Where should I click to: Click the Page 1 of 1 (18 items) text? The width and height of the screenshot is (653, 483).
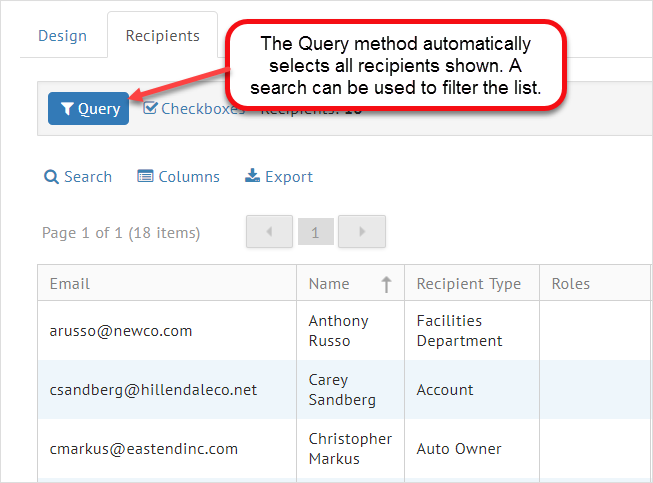121,233
